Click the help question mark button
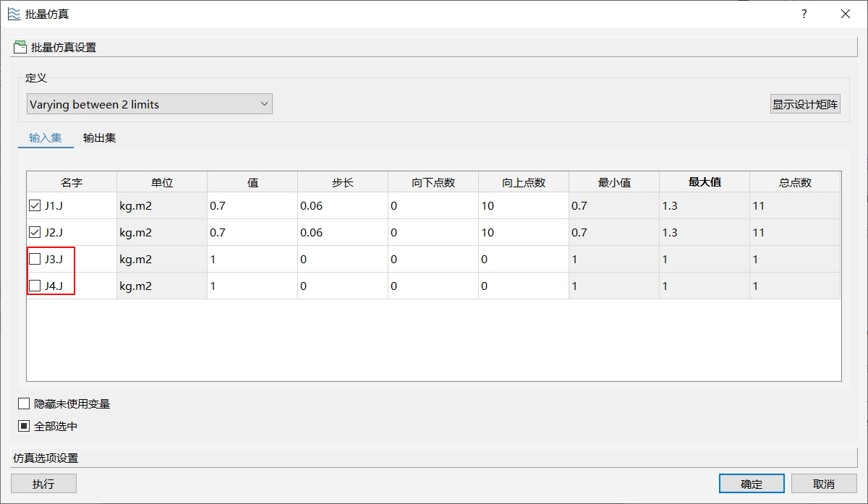868x504 pixels. (804, 14)
